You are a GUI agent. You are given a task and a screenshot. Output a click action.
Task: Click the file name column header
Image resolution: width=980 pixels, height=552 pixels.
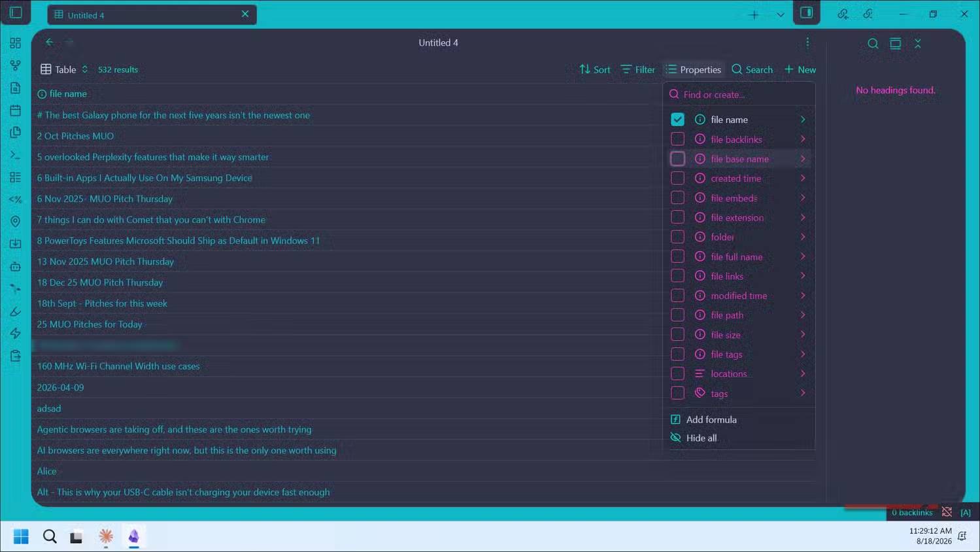62,94
